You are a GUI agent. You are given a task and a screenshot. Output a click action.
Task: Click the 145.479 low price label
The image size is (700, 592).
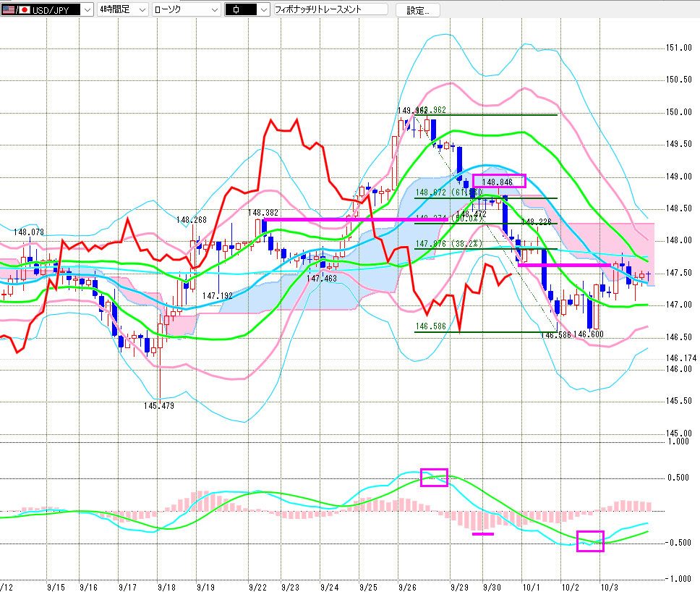point(158,405)
